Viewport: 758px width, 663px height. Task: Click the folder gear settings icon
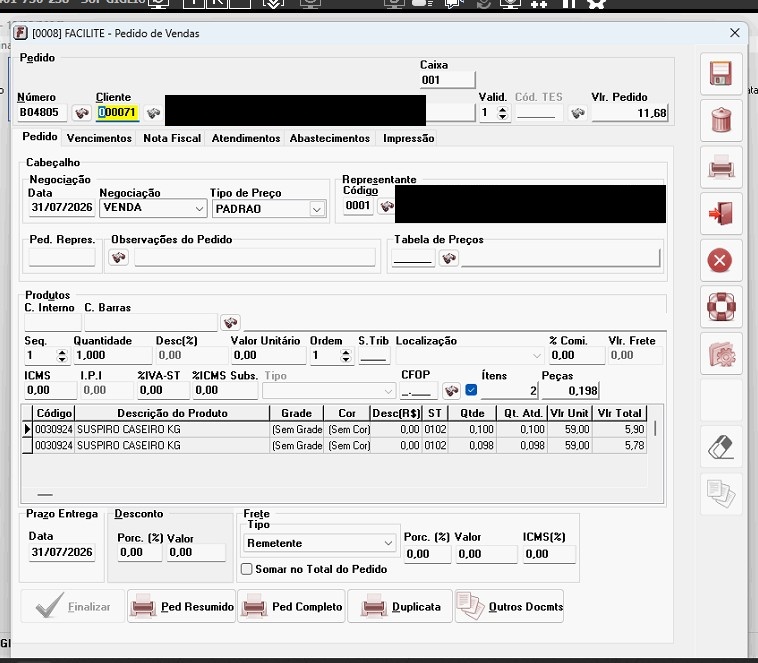(x=720, y=354)
